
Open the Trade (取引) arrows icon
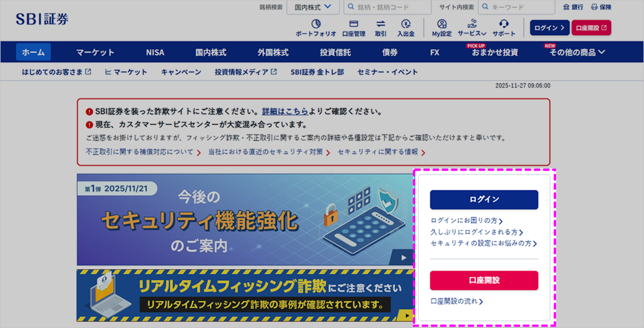tap(381, 24)
